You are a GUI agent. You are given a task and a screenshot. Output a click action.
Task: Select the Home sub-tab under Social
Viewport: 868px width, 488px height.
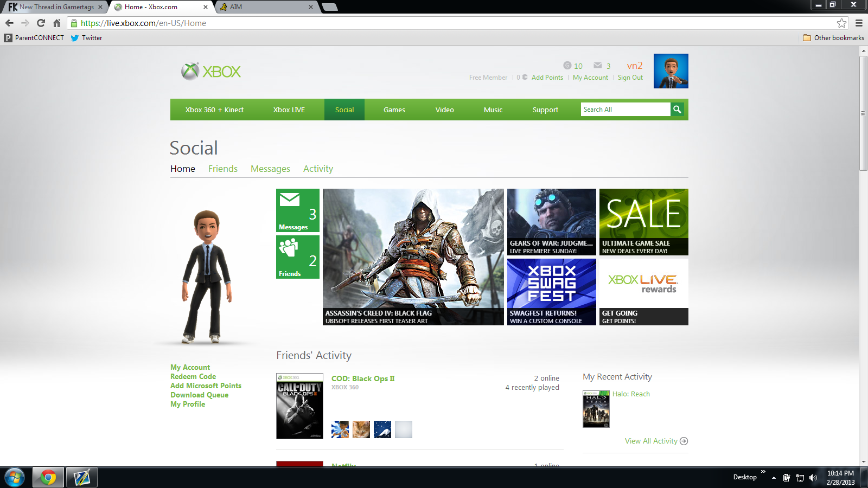pos(183,169)
